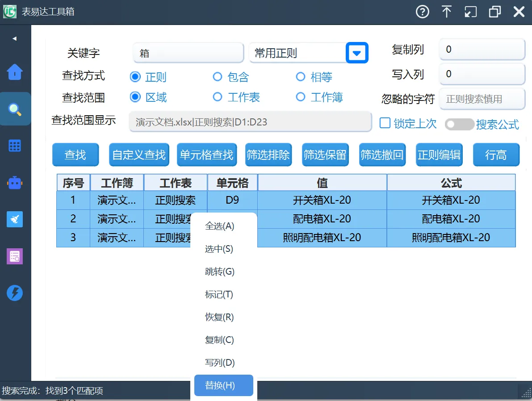532x401 pixels.
Task: Click the 关键字 input containing 箱
Action: pos(189,53)
